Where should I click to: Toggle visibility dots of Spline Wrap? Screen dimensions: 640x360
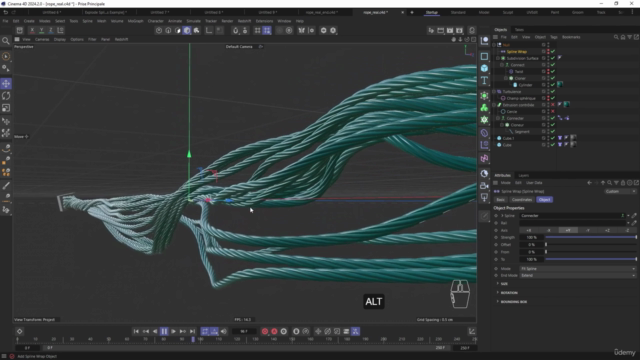pyautogui.click(x=548, y=52)
